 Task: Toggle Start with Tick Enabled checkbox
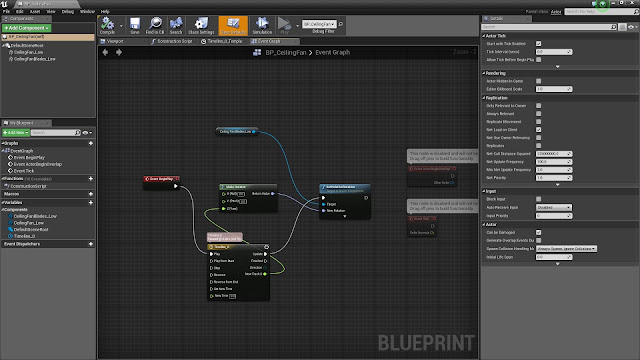coord(538,44)
